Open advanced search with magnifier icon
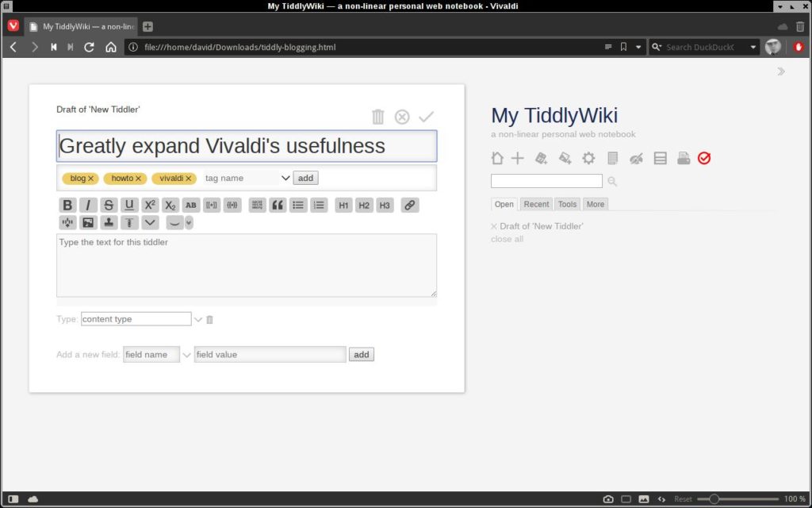812x508 pixels. pyautogui.click(x=612, y=182)
